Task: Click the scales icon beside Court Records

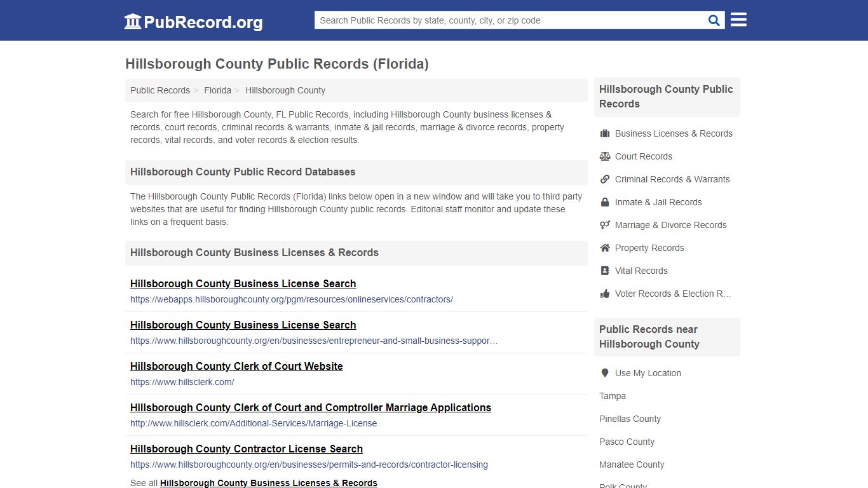Action: (x=605, y=156)
